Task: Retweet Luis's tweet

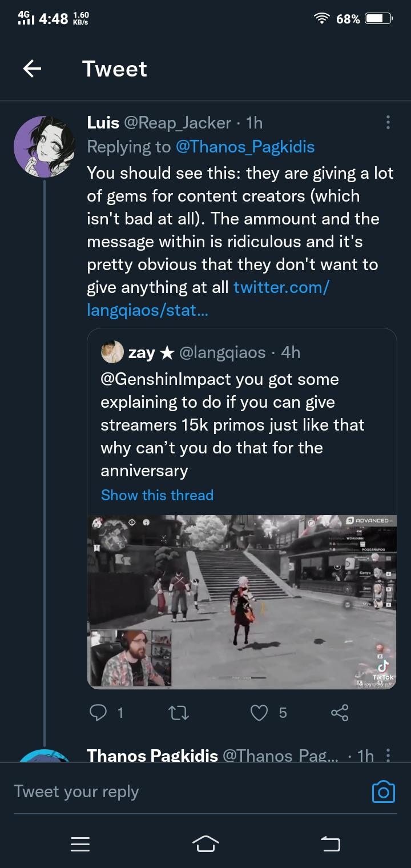Action: pyautogui.click(x=179, y=712)
